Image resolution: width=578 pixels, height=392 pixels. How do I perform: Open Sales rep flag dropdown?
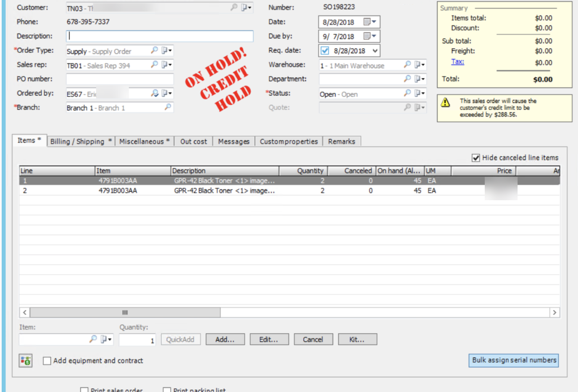[x=167, y=65]
